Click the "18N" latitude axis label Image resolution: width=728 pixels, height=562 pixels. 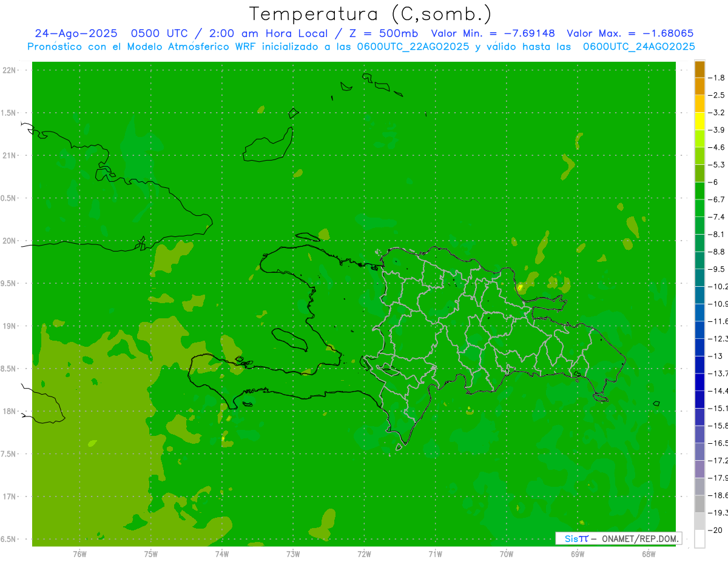coord(10,411)
